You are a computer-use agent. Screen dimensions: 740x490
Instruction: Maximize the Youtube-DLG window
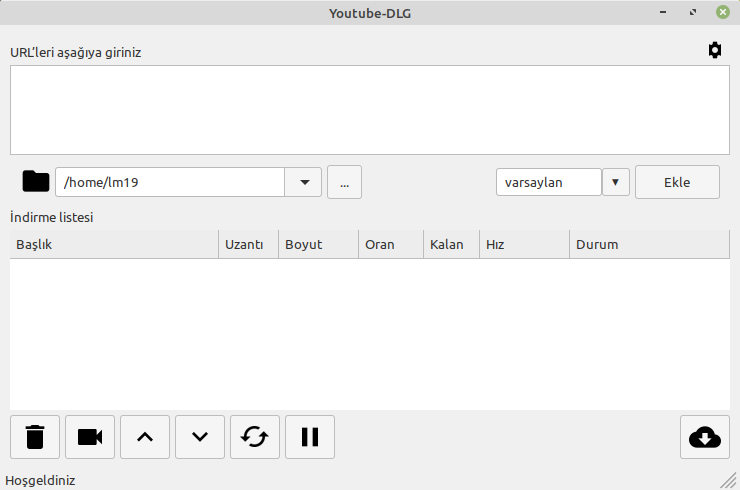[693, 12]
